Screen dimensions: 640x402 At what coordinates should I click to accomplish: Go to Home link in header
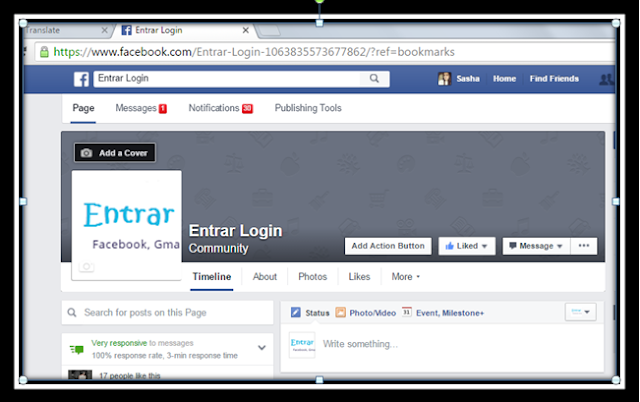[504, 79]
